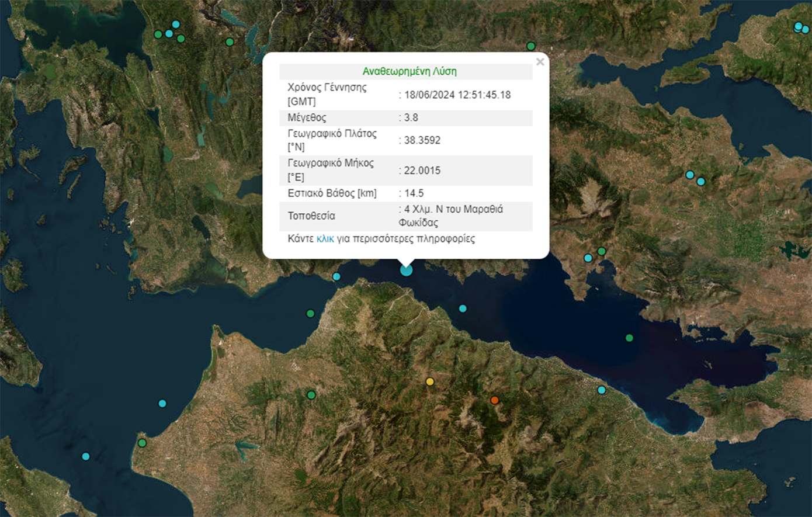Select the cyan marker on the coast left of the epicenter
Image resolution: width=812 pixels, height=517 pixels.
pyautogui.click(x=336, y=276)
